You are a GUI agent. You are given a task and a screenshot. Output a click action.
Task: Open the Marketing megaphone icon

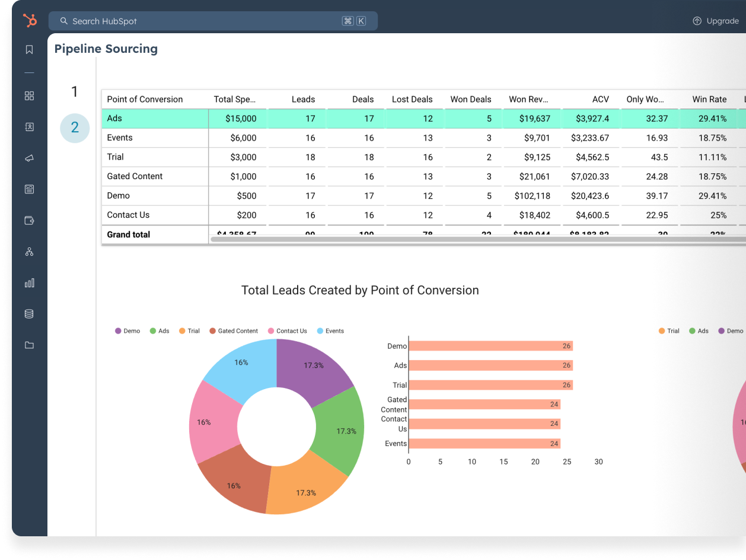pos(29,158)
